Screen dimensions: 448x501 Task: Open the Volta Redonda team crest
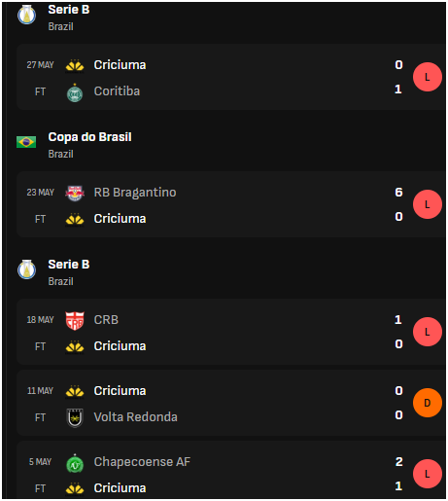(75, 418)
